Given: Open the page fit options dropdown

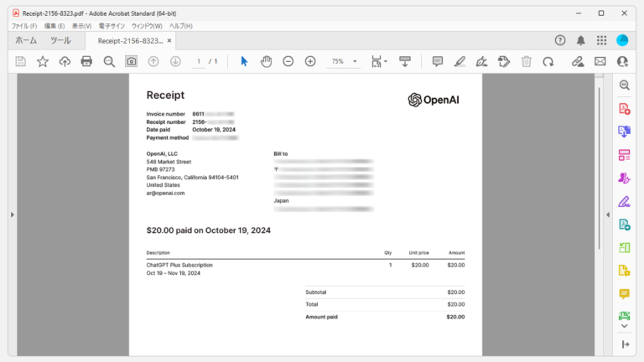Looking at the screenshot, I should [x=379, y=61].
